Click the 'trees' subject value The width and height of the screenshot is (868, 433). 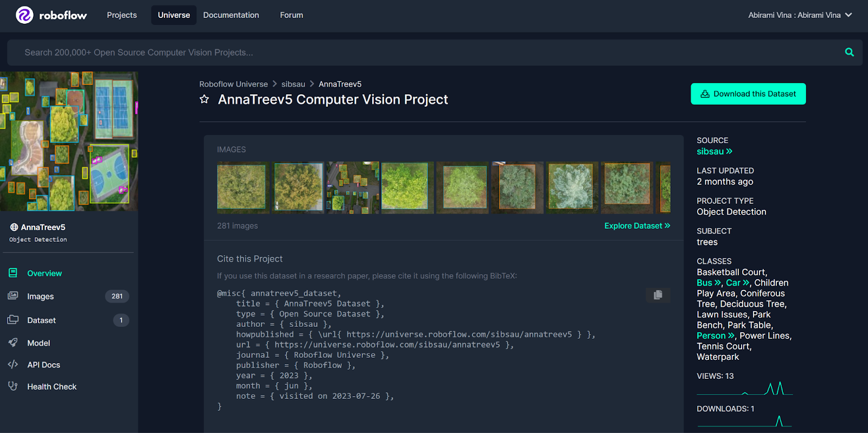707,242
